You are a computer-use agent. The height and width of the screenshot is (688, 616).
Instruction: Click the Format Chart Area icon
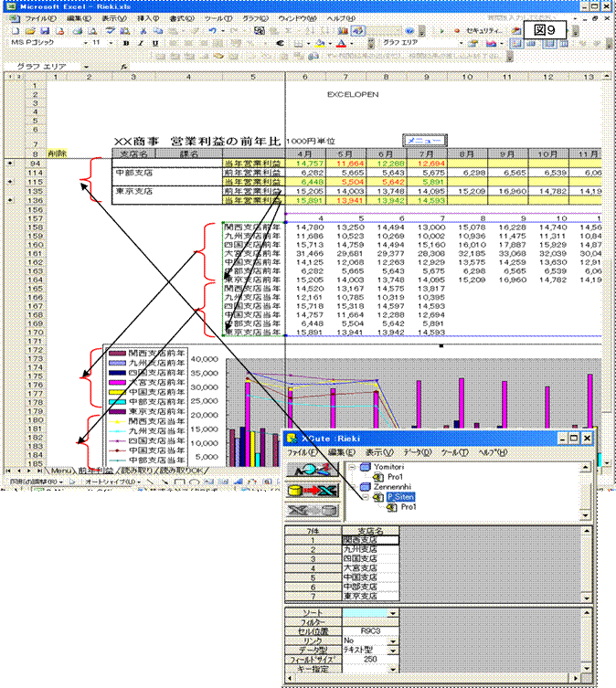[473, 43]
